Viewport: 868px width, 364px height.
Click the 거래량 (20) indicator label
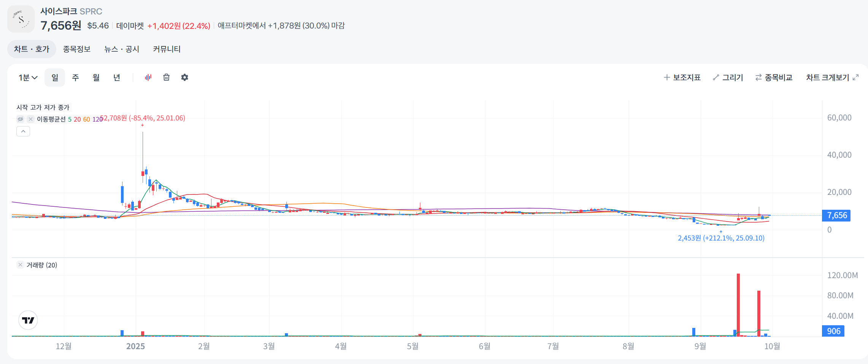42,265
